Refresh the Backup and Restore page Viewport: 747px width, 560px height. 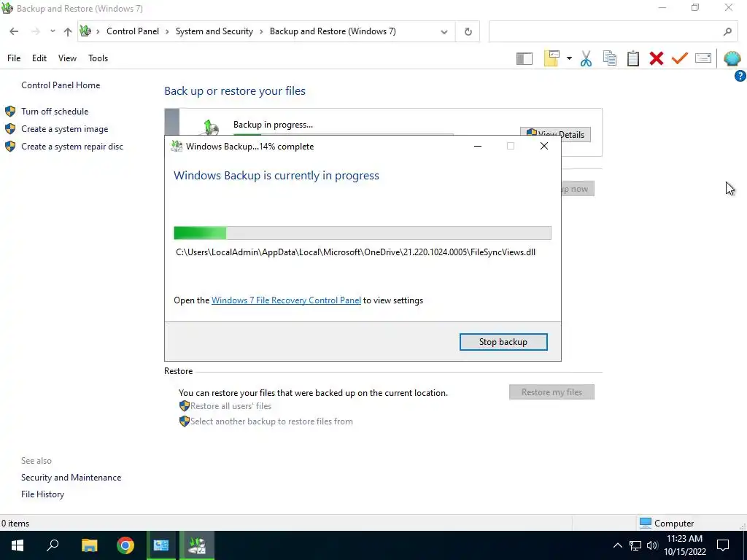(468, 32)
